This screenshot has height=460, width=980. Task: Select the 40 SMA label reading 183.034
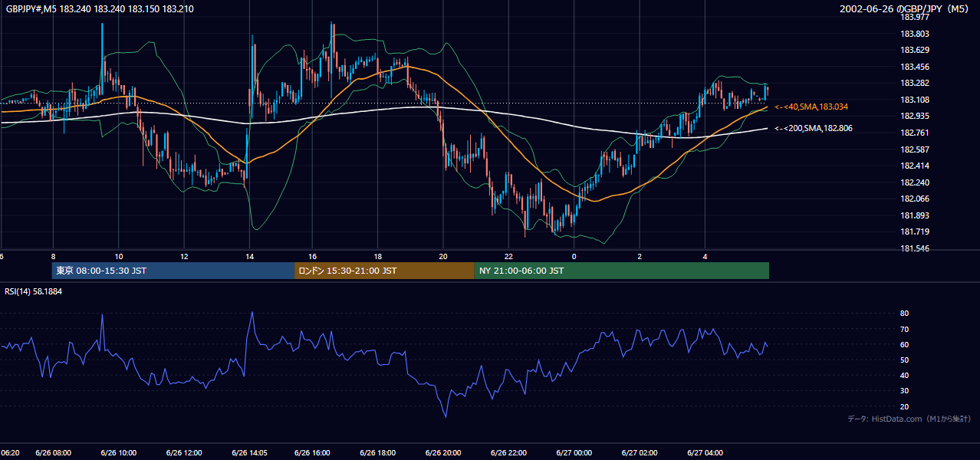[x=811, y=107]
